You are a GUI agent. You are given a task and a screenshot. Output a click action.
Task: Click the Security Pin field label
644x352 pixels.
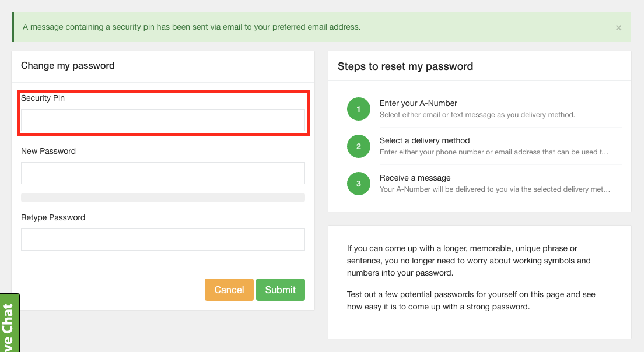tap(43, 98)
